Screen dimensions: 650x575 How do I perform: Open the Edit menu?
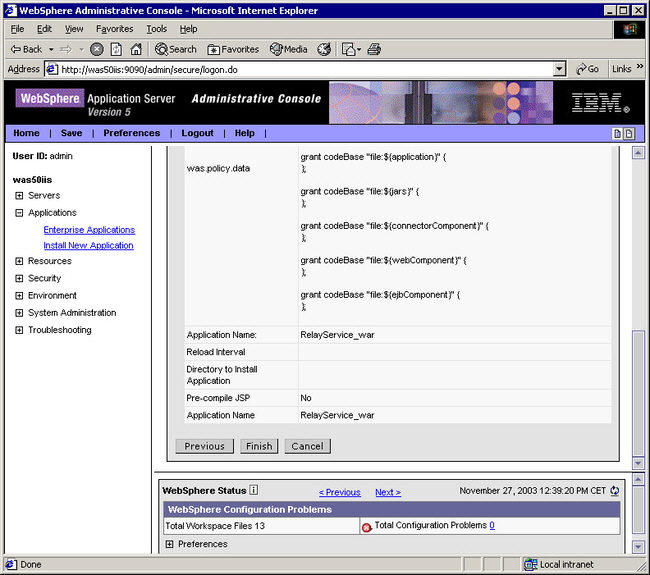pos(44,29)
